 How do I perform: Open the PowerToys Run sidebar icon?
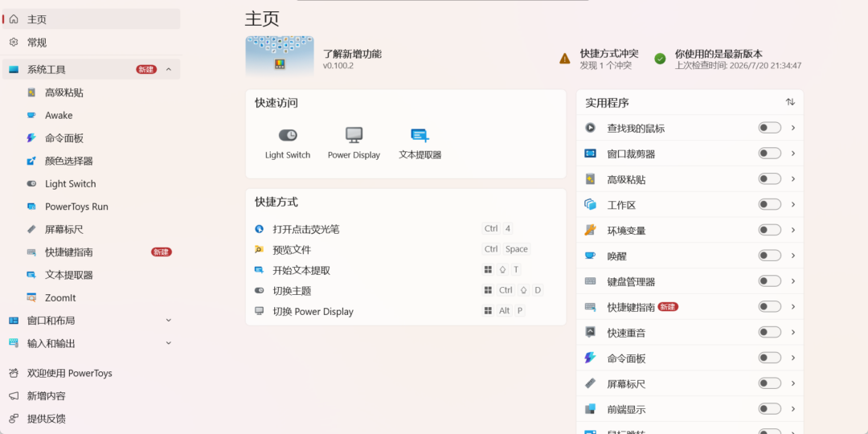pos(31,207)
